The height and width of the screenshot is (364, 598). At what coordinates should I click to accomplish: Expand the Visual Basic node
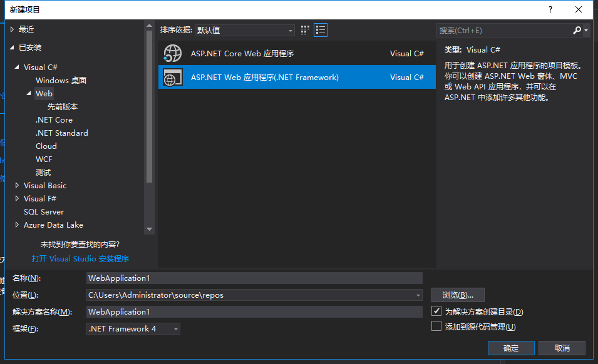pos(17,185)
